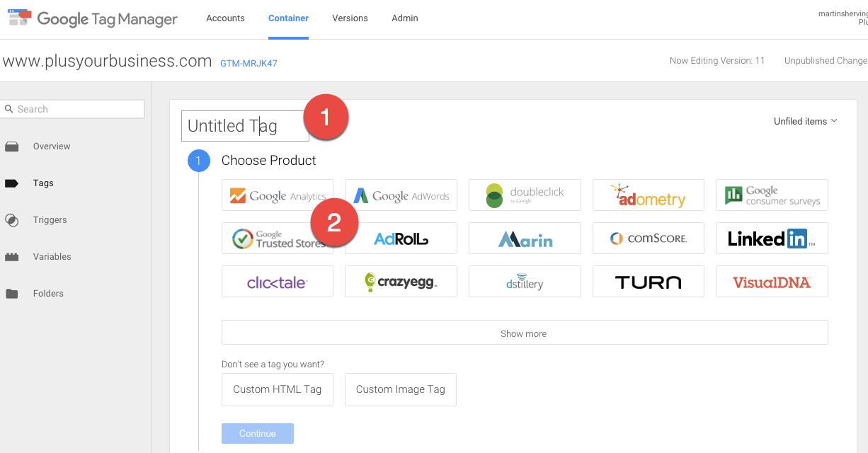Viewport: 868px width, 453px height.
Task: Focus the sidebar Search field
Action: (73, 109)
